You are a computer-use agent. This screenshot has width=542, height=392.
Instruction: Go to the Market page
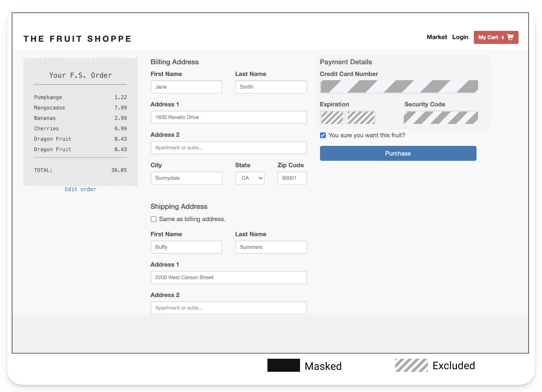(437, 37)
